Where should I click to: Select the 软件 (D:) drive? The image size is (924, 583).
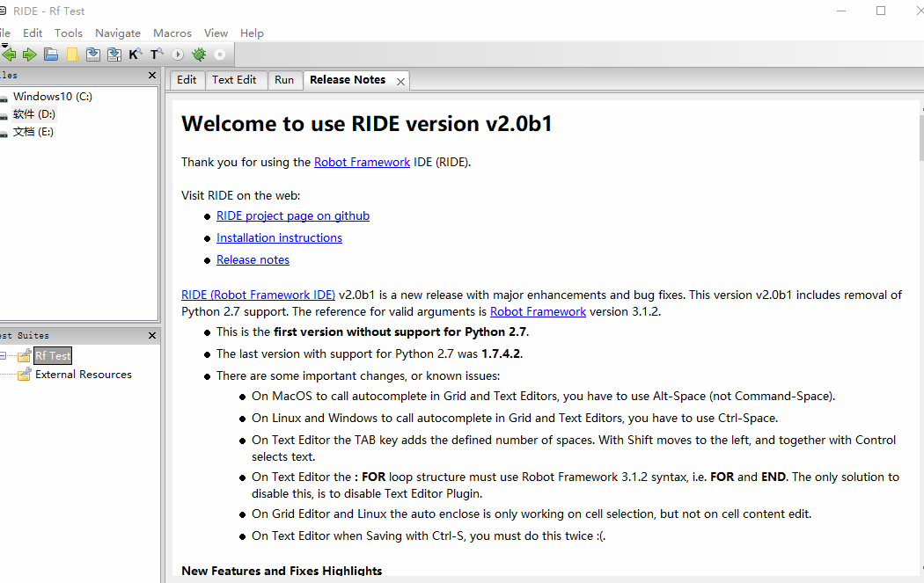pos(34,114)
